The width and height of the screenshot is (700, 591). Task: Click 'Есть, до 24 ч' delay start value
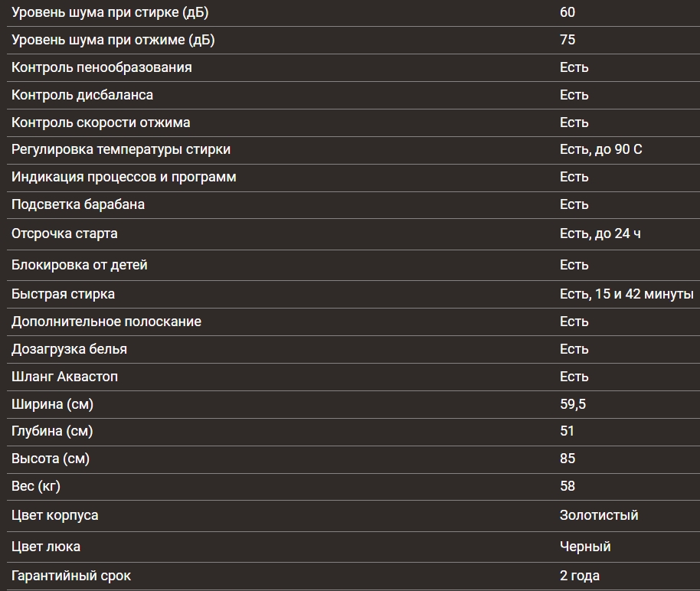pyautogui.click(x=600, y=233)
